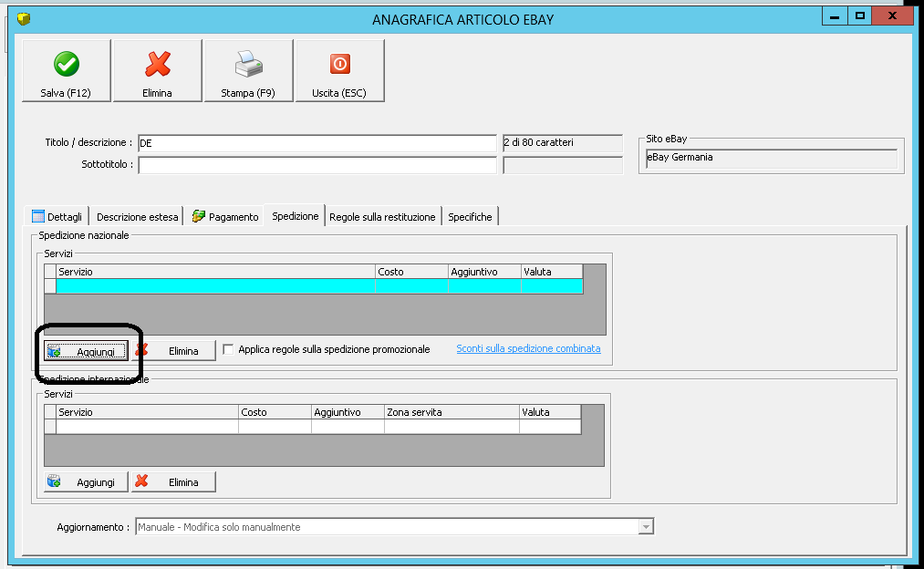Open the Aggiornamento dropdown
This screenshot has height=569, width=924.
(646, 526)
